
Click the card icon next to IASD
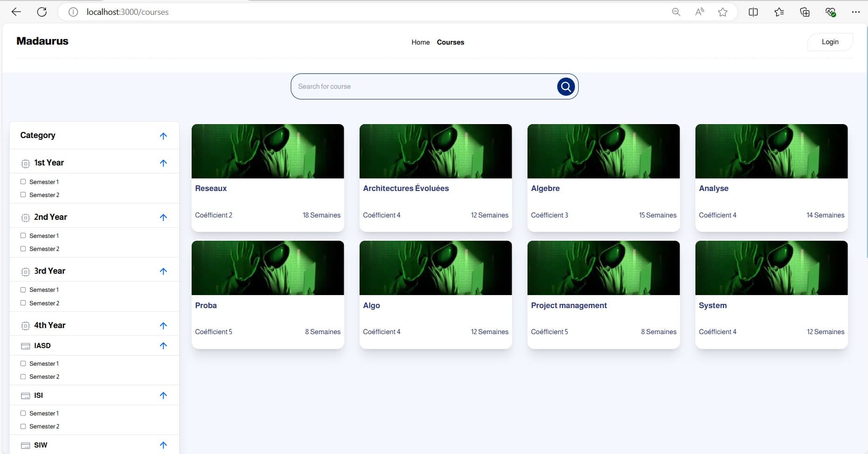(x=25, y=346)
